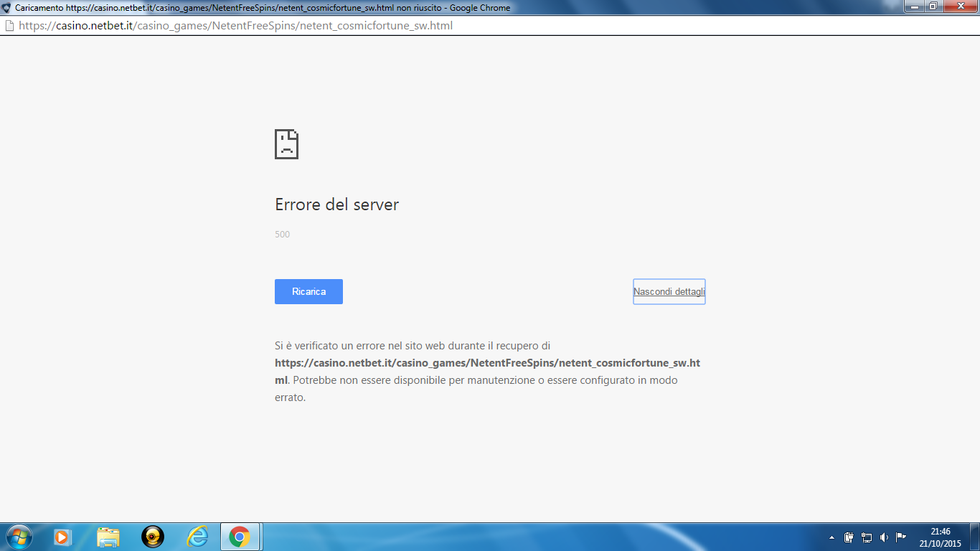Click the Errore del server heading
980x551 pixels.
point(336,204)
